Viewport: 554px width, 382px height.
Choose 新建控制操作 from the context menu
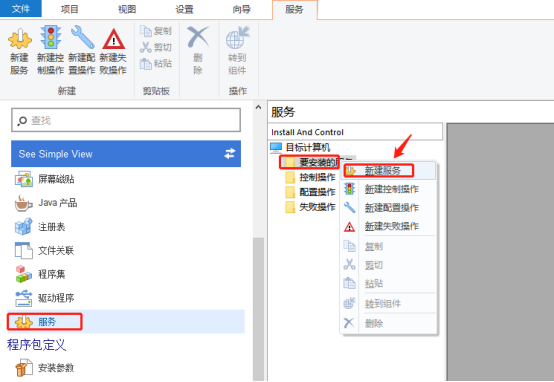pyautogui.click(x=388, y=189)
